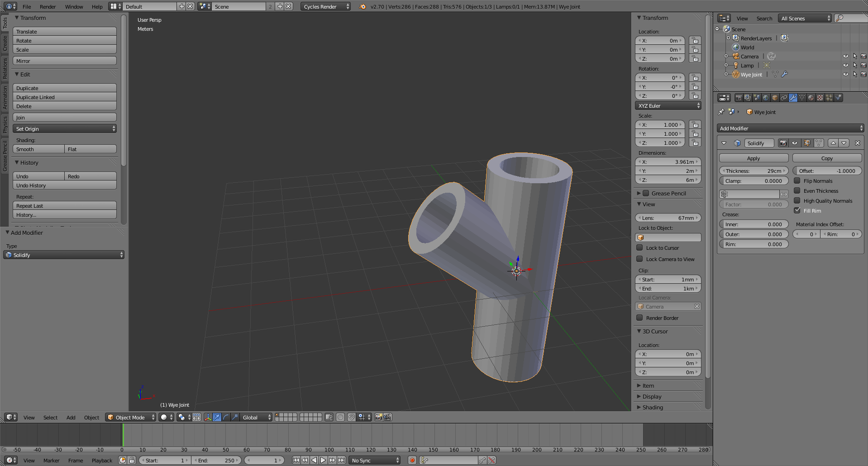The height and width of the screenshot is (466, 868).
Task: Uncheck the Fill Rim checkbox
Action: (x=797, y=210)
